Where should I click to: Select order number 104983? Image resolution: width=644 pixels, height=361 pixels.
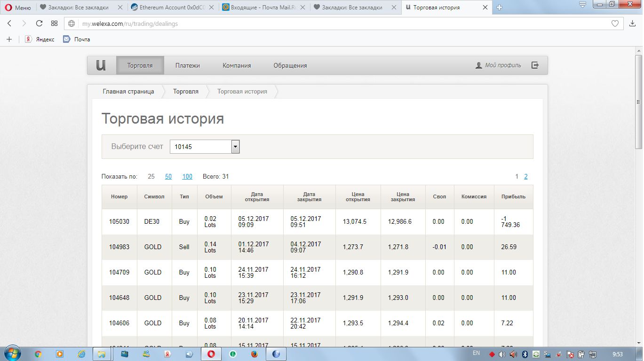tap(119, 247)
